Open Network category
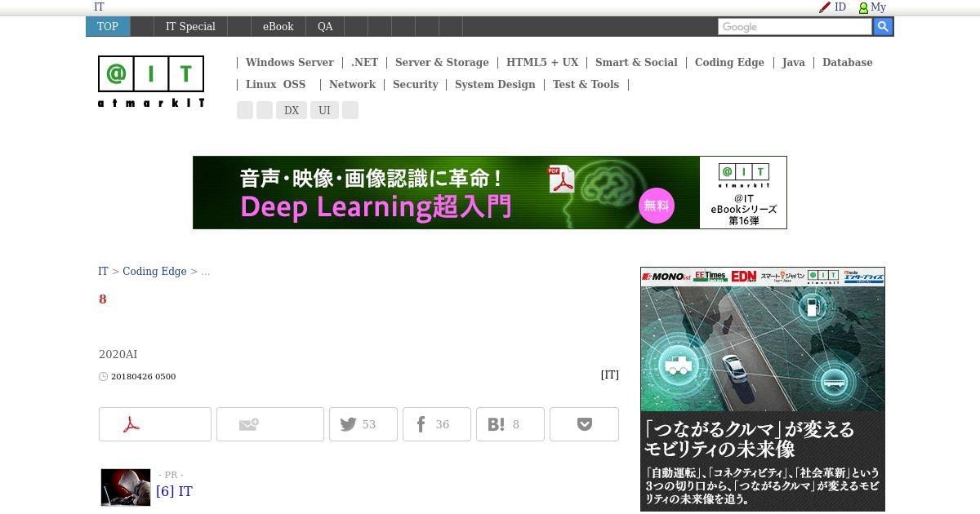The image size is (980, 514). [352, 85]
